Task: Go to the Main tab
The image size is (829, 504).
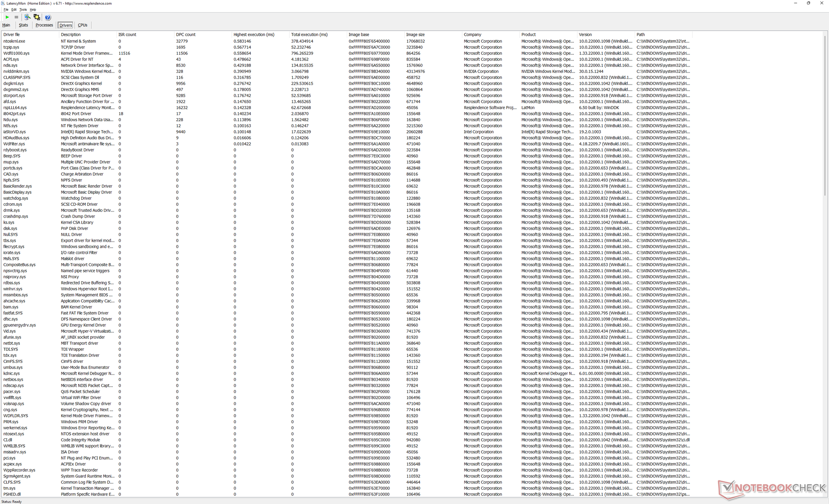Action: (x=6, y=25)
